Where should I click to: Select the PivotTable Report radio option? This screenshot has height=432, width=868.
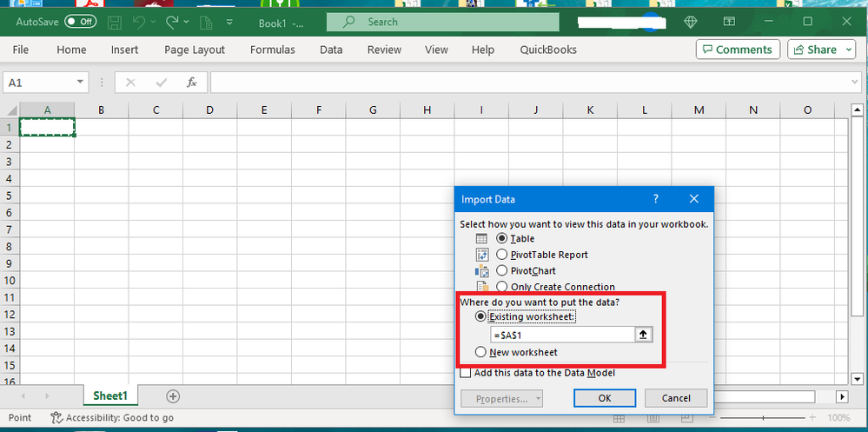tap(502, 255)
